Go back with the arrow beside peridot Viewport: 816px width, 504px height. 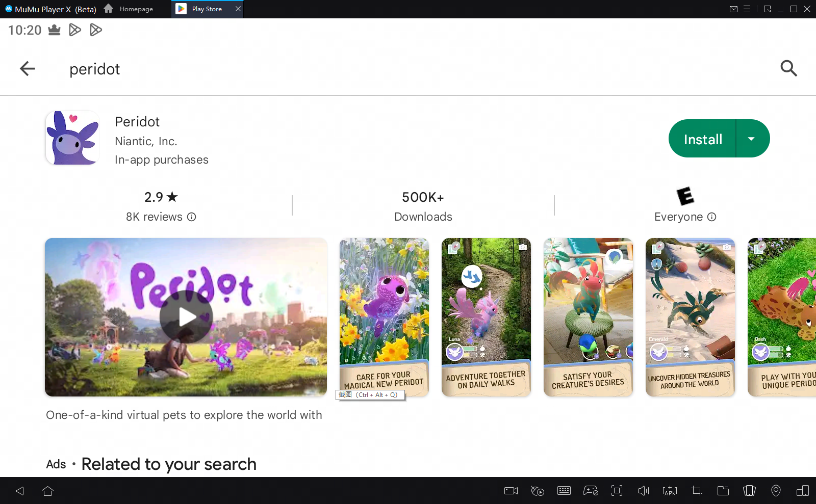click(28, 68)
